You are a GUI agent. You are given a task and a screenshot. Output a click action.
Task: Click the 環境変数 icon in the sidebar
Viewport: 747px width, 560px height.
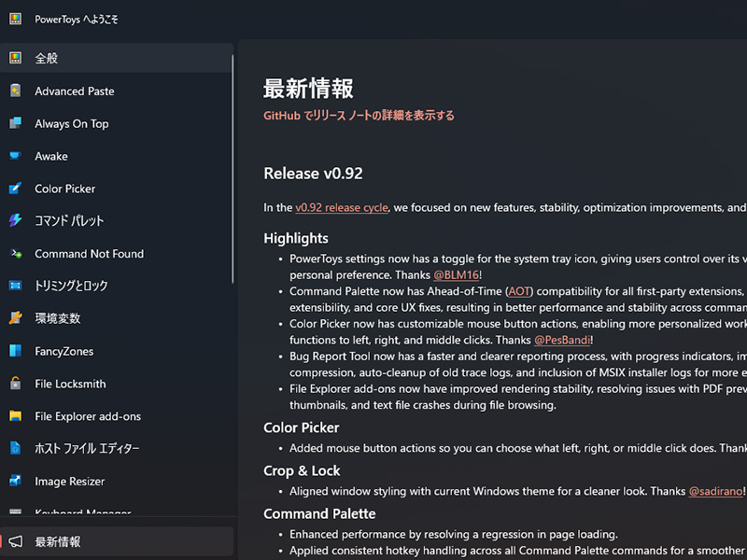(x=15, y=317)
